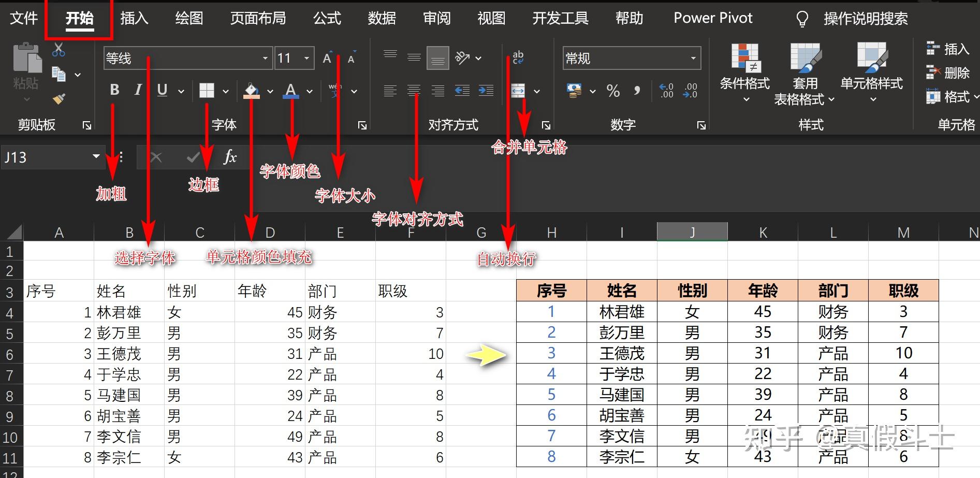The image size is (980, 478).
Task: Align text right icon
Action: pyautogui.click(x=438, y=91)
